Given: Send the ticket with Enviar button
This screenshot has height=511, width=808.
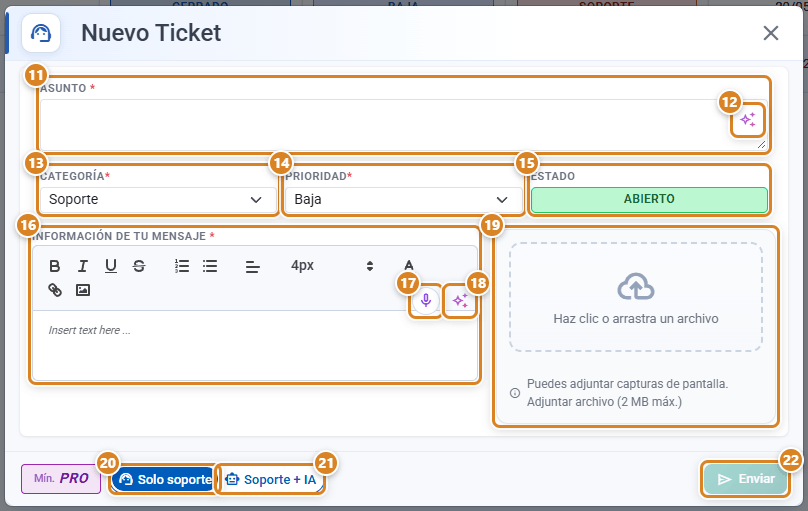Looking at the screenshot, I should [746, 479].
